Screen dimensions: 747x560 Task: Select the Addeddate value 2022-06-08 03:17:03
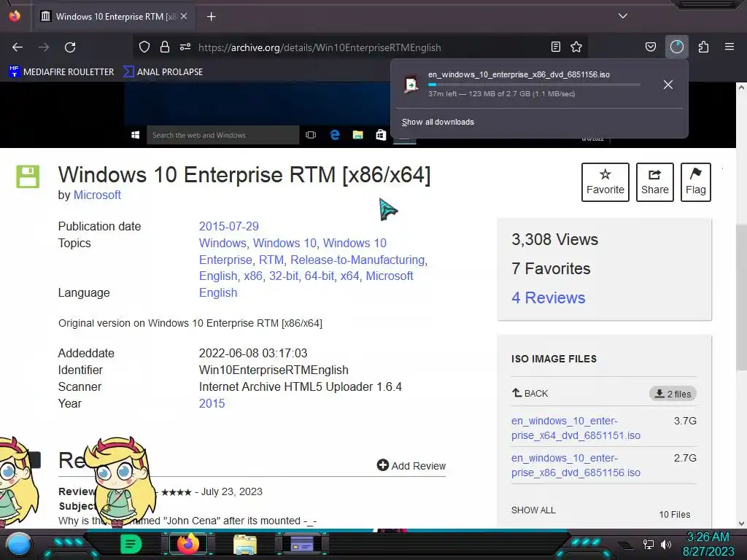[x=253, y=354]
